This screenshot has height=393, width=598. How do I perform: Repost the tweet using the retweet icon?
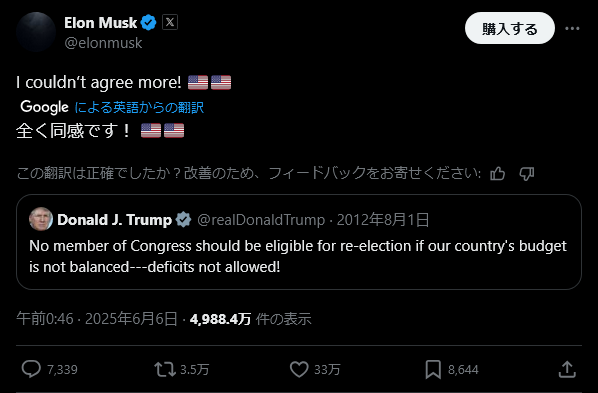tap(165, 369)
